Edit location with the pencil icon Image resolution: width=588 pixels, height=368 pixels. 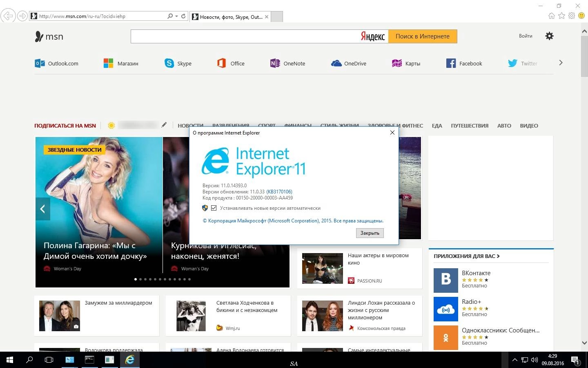pos(164,125)
